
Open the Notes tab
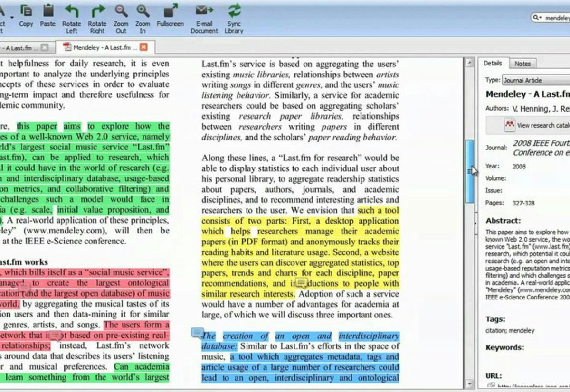522,64
